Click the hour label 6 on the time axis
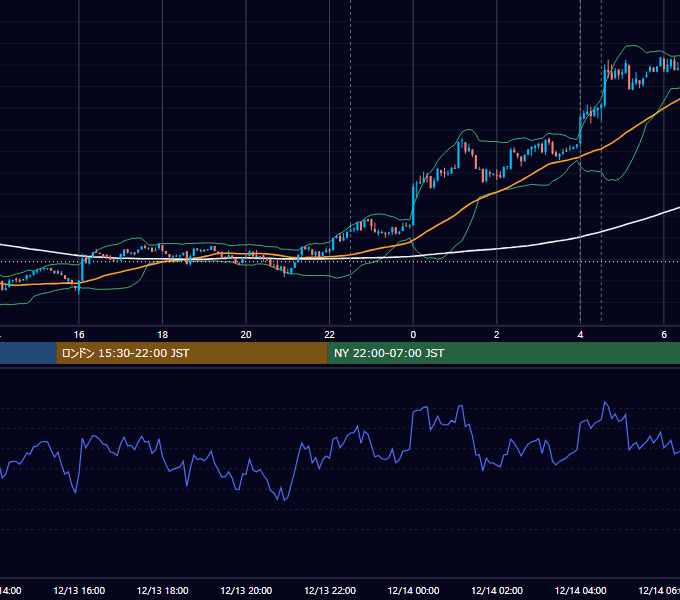The height and width of the screenshot is (600, 680). 664,335
